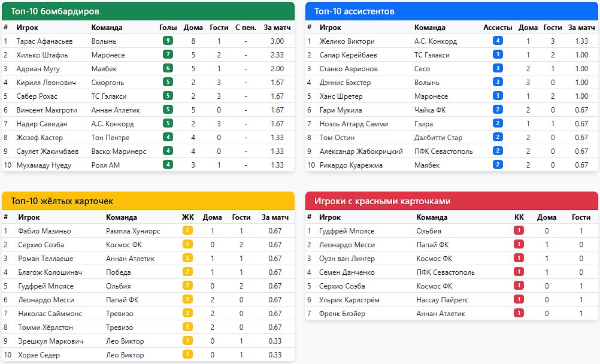Click the yellow 1 badge for Хорхе Седер

click(187, 355)
